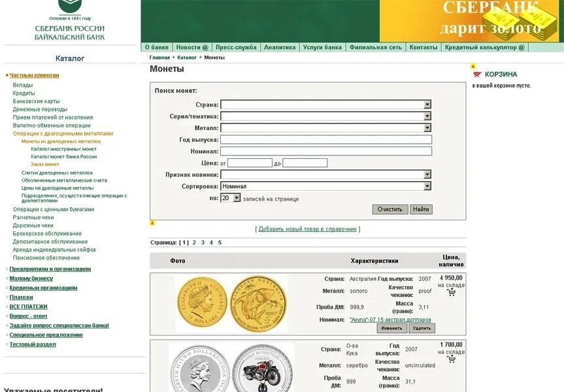Open Малому бизнесу section
This screenshot has height=392, width=564.
click(31, 278)
